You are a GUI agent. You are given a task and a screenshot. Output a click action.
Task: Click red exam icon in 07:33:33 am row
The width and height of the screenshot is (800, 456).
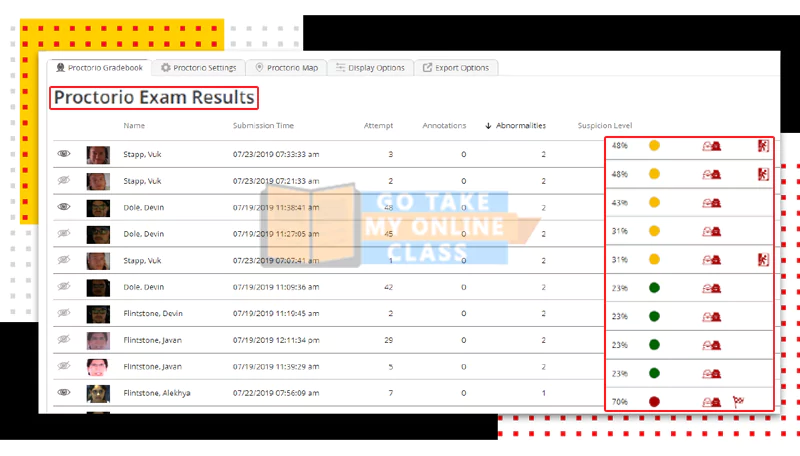point(712,146)
